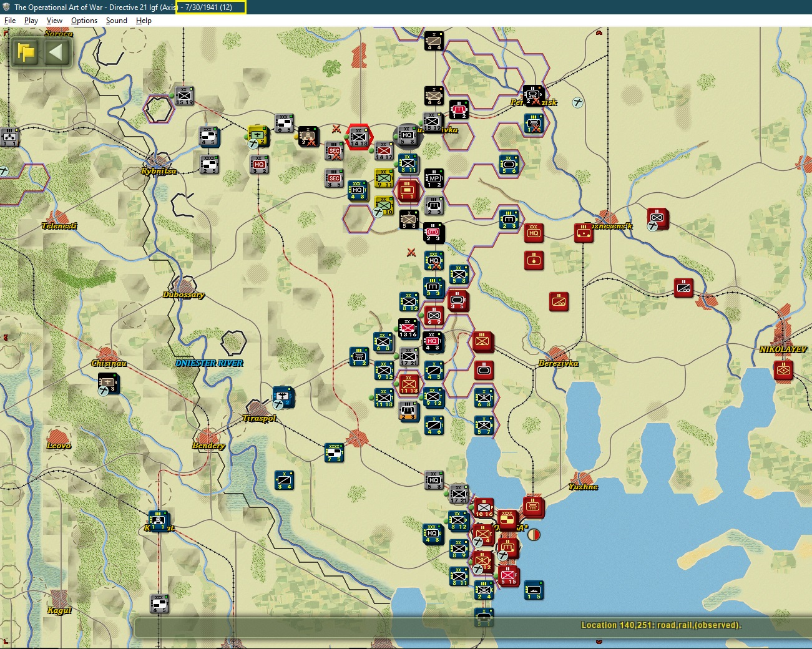The width and height of the screenshot is (812, 649).
Task: Select the blue 5-6 armored unit
Action: pos(509,165)
